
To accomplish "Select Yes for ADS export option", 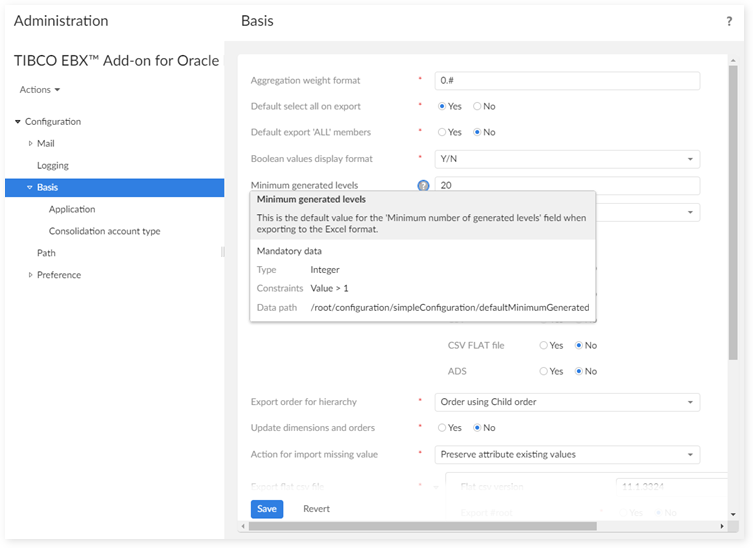I will point(544,371).
